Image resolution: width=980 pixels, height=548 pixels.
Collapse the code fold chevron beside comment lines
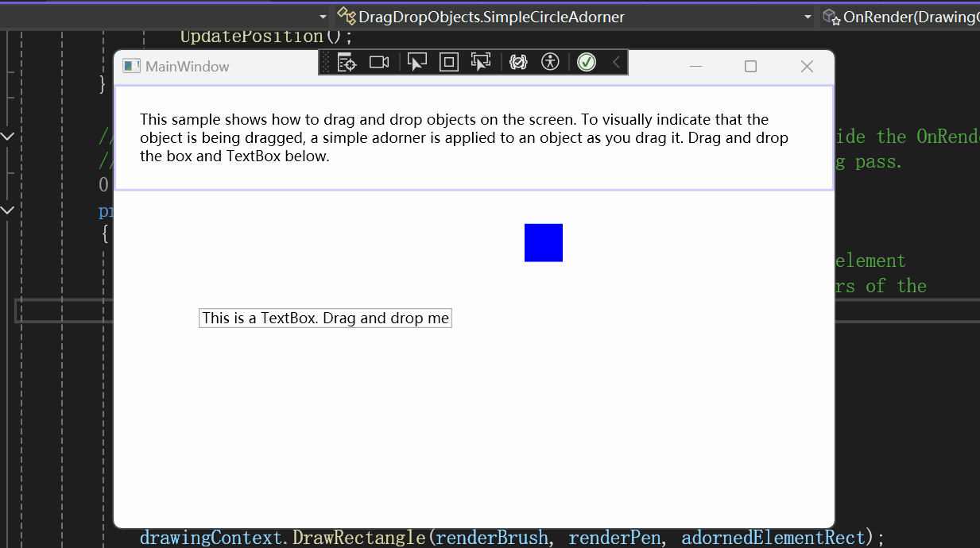pyautogui.click(x=8, y=137)
